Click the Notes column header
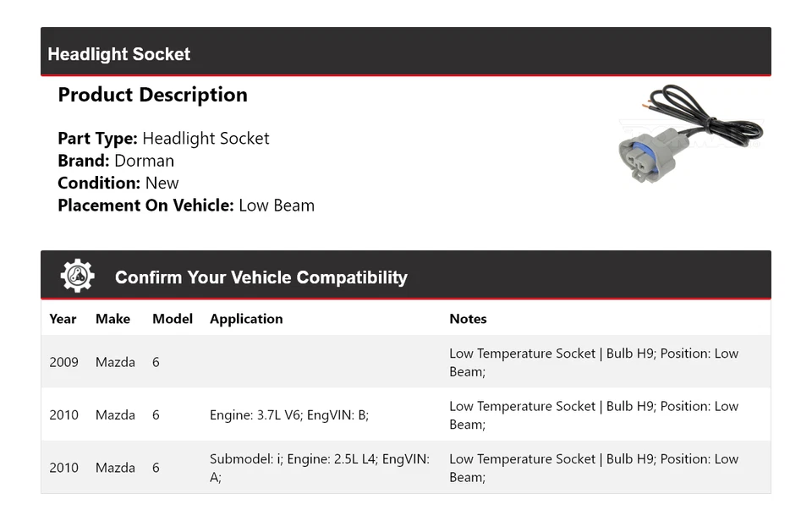Viewport: 812px width, 521px height. pyautogui.click(x=468, y=319)
